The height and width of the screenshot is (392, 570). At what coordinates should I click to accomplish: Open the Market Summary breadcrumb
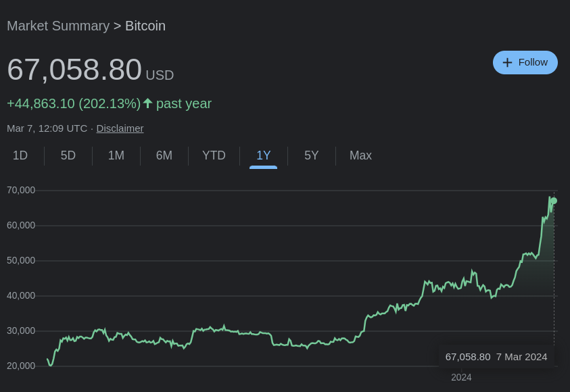coord(58,26)
